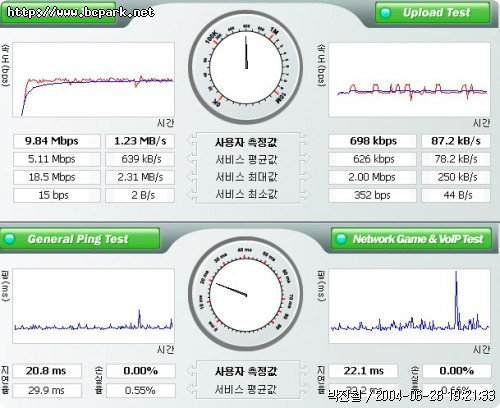Select the 250 kB/s maximum upload value

coord(456,177)
